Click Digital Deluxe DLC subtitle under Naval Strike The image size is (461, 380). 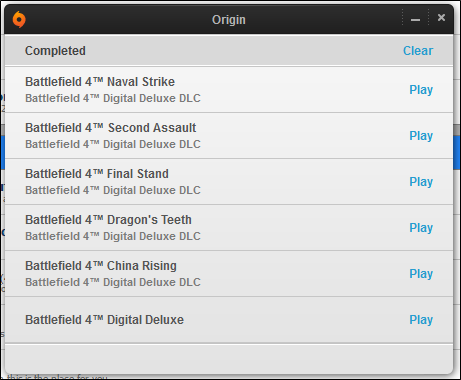click(113, 98)
